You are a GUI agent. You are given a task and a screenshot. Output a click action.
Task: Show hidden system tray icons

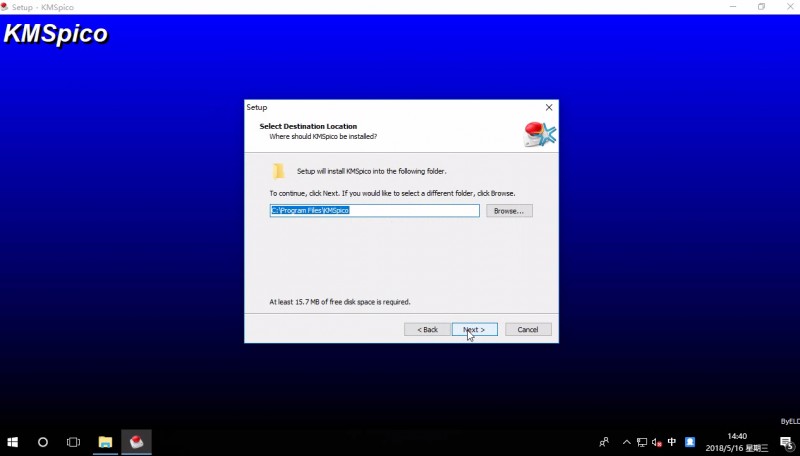pyautogui.click(x=627, y=442)
